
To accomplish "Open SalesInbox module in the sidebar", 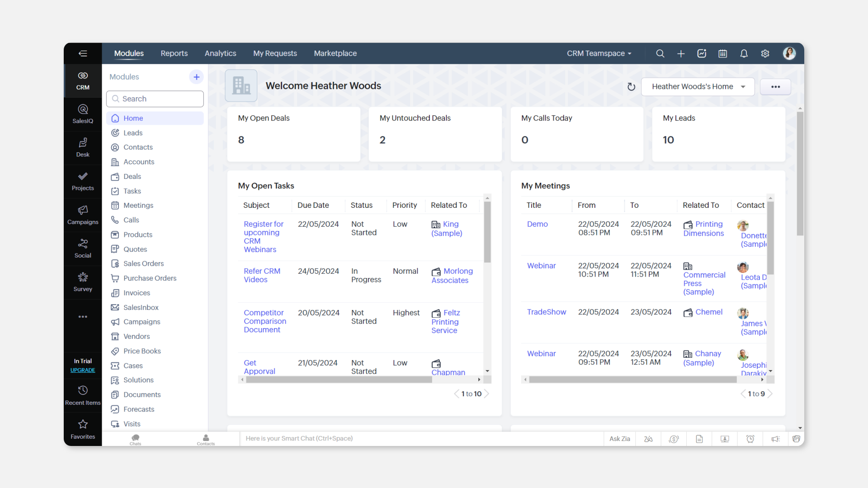I will 155,307.
